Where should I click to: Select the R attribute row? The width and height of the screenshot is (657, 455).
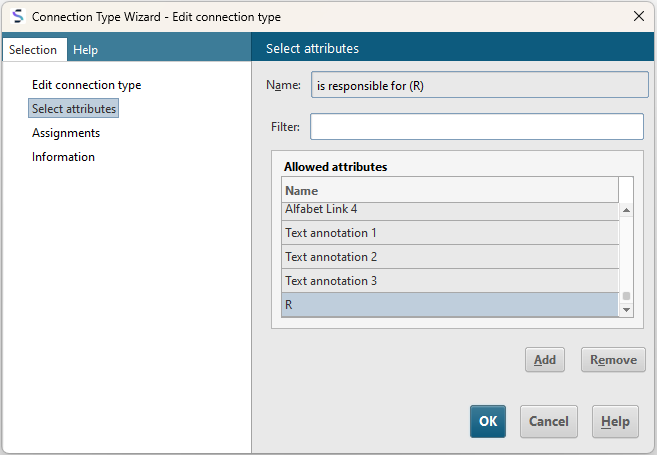[450, 305]
